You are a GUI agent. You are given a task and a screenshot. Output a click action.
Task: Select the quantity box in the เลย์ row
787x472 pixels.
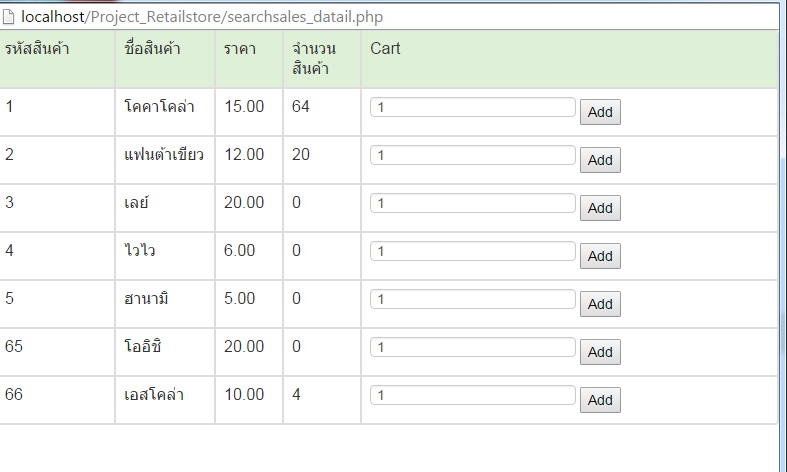pos(473,203)
